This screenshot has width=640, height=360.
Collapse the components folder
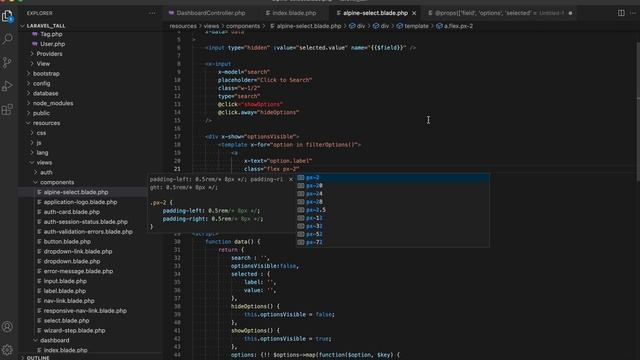pos(57,182)
